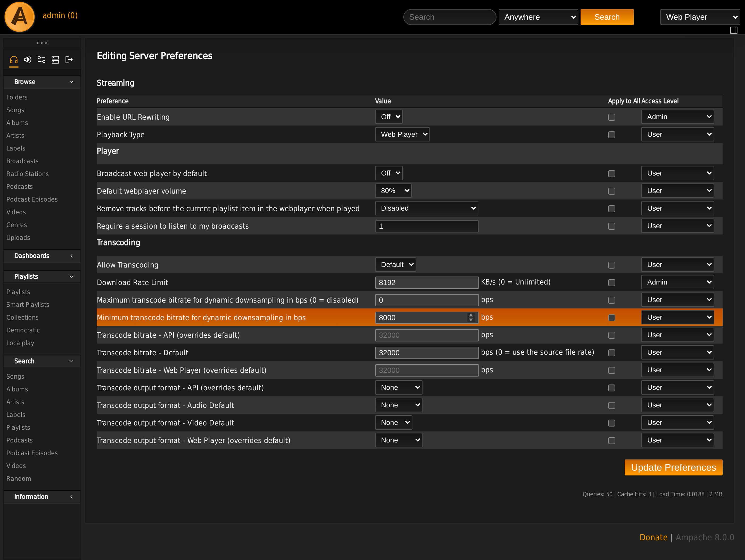Increment the Minimum transcode bitrate spinner
The image size is (745, 560).
click(471, 315)
